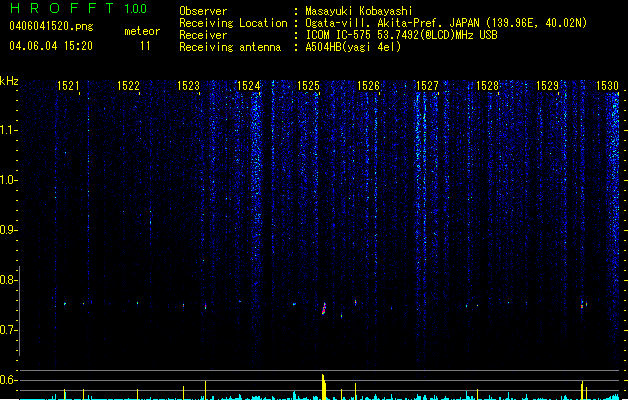Click the meteor count value 11
Viewport: 629px width, 400px height.
click(x=145, y=46)
